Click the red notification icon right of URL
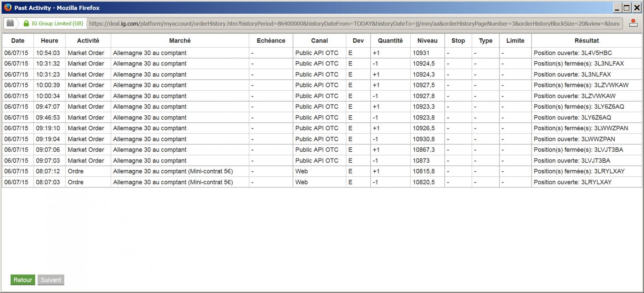 pyautogui.click(x=633, y=23)
